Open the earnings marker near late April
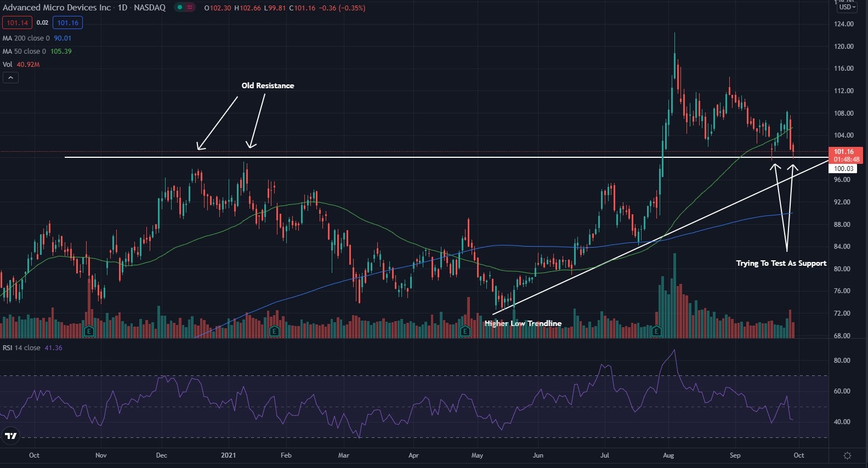 [465, 331]
